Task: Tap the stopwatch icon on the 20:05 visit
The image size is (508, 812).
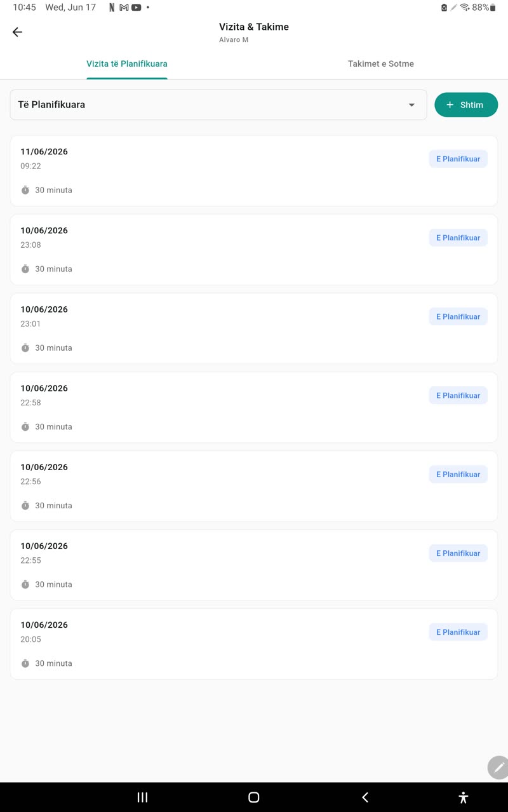Action: (25, 663)
